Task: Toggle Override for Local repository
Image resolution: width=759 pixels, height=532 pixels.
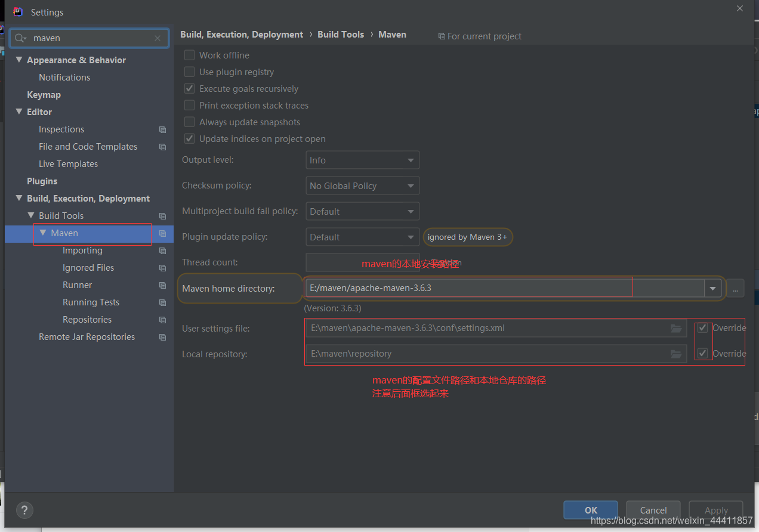Action: (x=703, y=354)
